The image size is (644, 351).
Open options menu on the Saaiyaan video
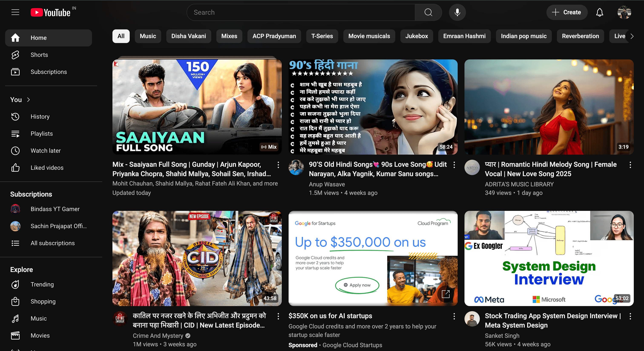click(x=278, y=164)
